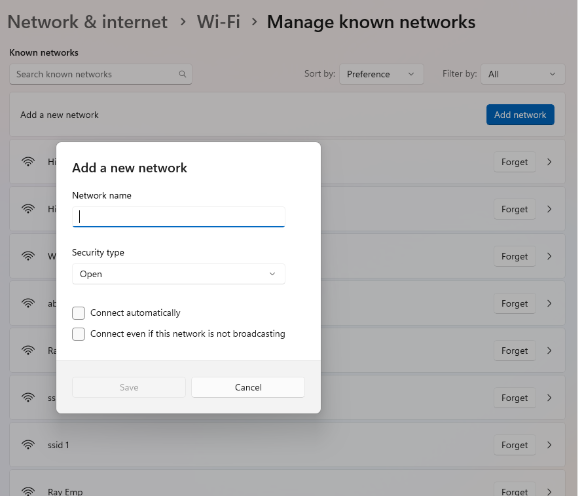Screen dimensions: 579x496
Task: Click the breadcrumb arrow after Network & internet
Action: point(182,22)
